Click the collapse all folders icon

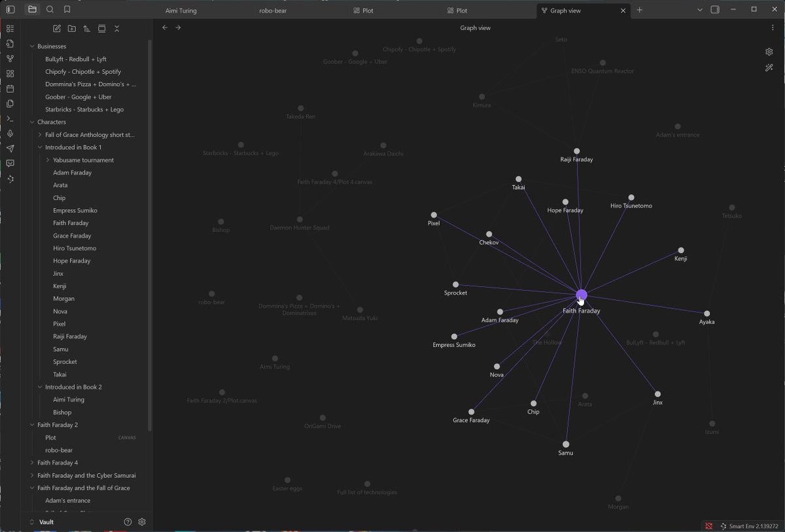(x=116, y=29)
